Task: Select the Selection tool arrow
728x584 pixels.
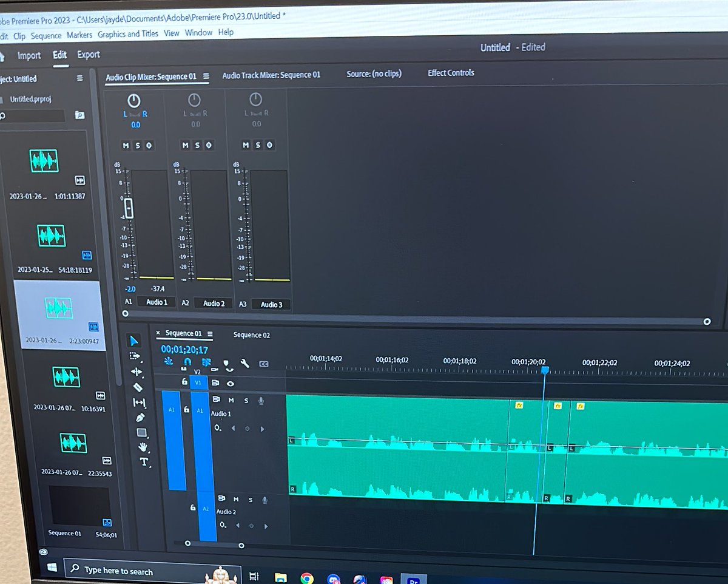Action: 133,341
